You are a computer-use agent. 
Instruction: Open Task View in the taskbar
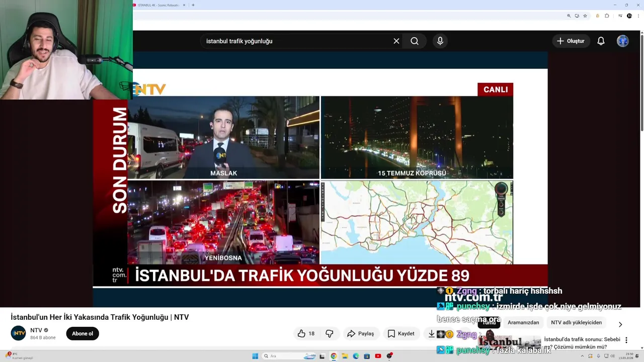[x=322, y=356]
